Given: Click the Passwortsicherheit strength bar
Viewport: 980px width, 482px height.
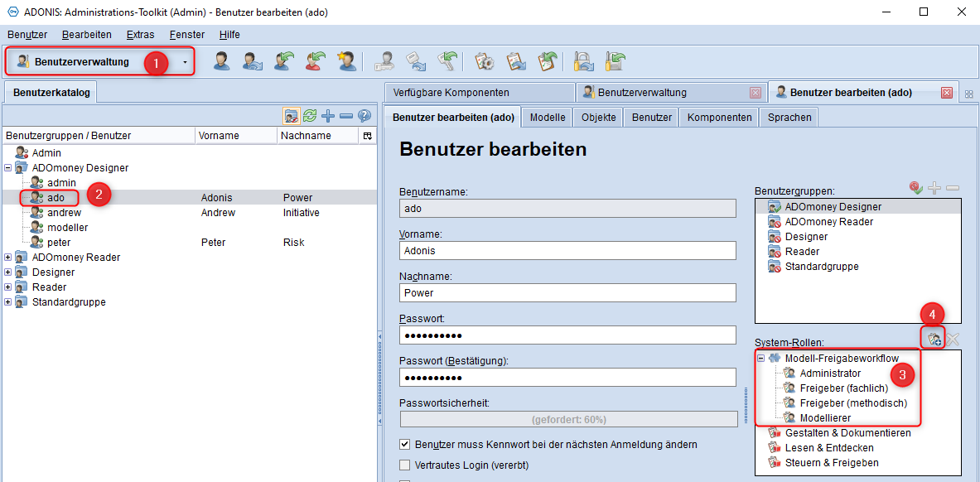Looking at the screenshot, I should tap(568, 419).
